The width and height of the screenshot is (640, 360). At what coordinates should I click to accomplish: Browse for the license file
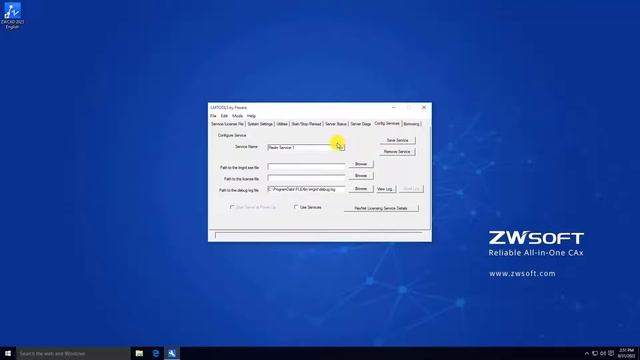point(361,176)
